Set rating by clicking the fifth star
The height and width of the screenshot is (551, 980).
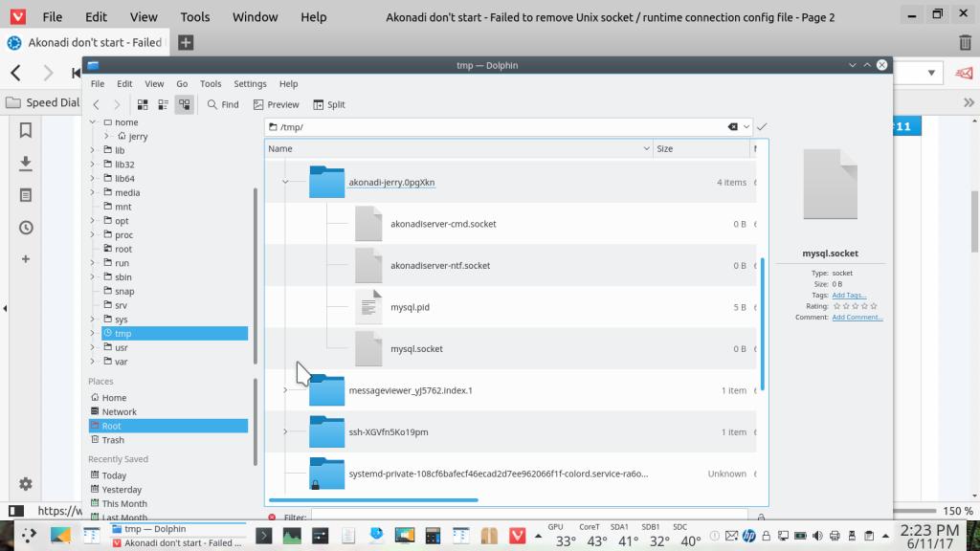click(x=873, y=306)
